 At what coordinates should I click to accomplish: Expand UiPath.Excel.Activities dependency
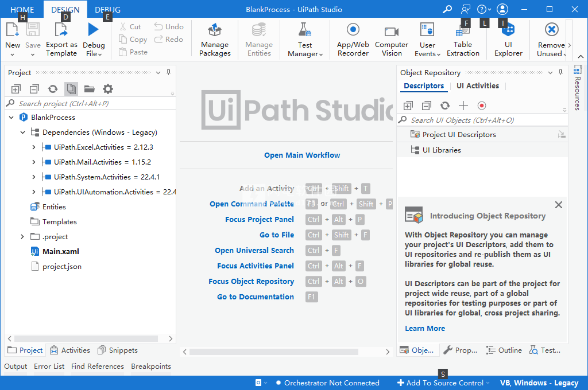click(x=34, y=147)
